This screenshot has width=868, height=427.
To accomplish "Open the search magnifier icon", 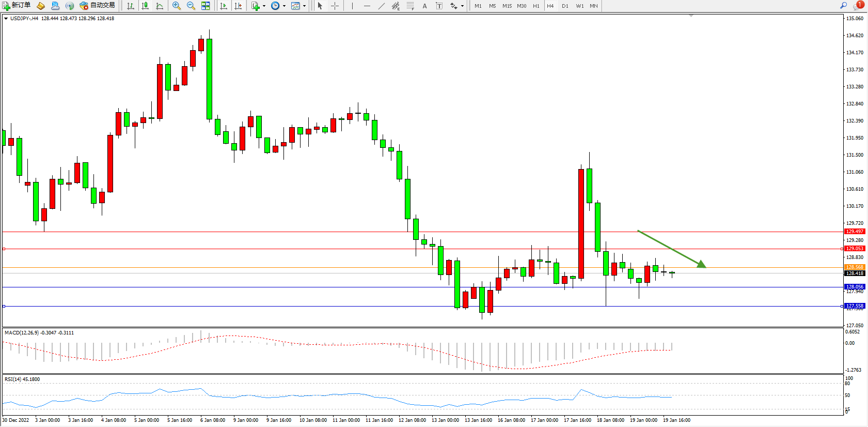I will click(x=844, y=6).
